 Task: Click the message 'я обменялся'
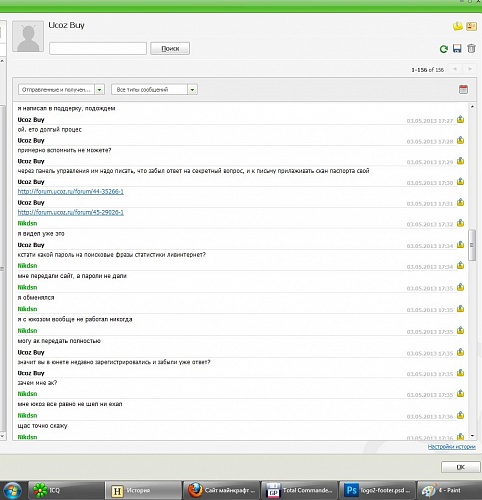click(36, 298)
